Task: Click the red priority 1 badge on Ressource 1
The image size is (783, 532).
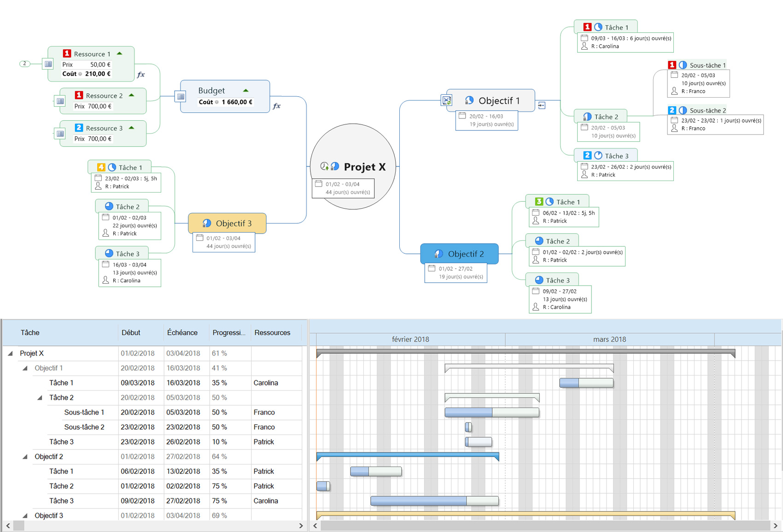Action: [68, 54]
